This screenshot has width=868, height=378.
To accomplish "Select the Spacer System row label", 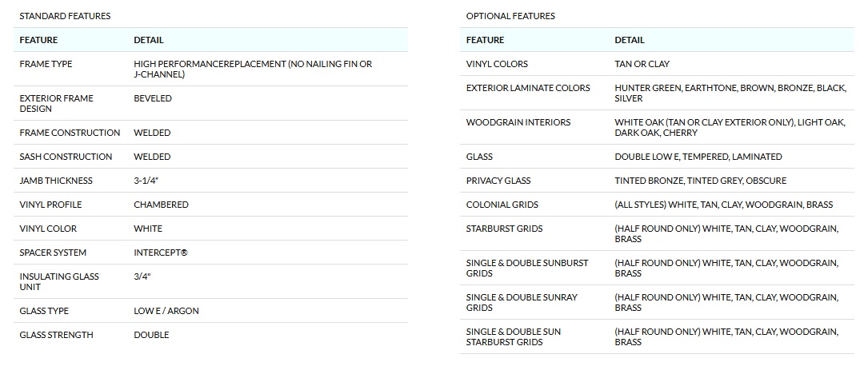I will [x=53, y=253].
